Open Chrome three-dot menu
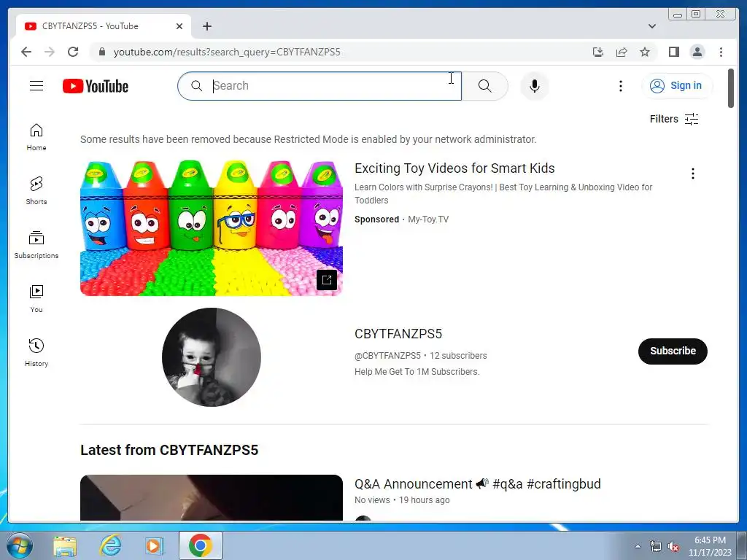This screenshot has width=747, height=560. 721,52
